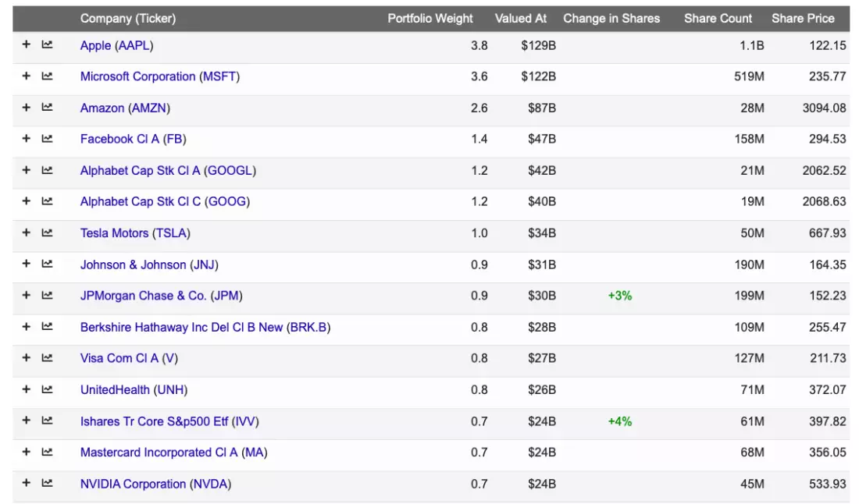Expand Mastercard Incorporated Cl A row
This screenshot has width=859, height=504.
pos(26,452)
